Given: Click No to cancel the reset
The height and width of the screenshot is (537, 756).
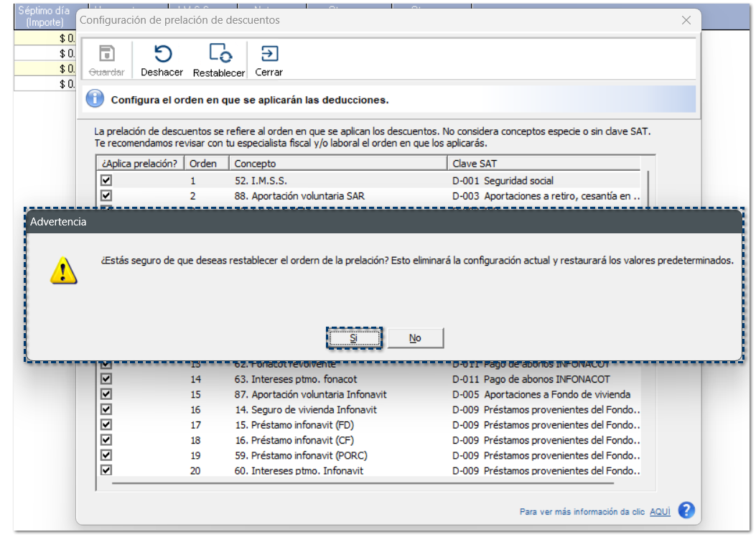Looking at the screenshot, I should point(415,338).
